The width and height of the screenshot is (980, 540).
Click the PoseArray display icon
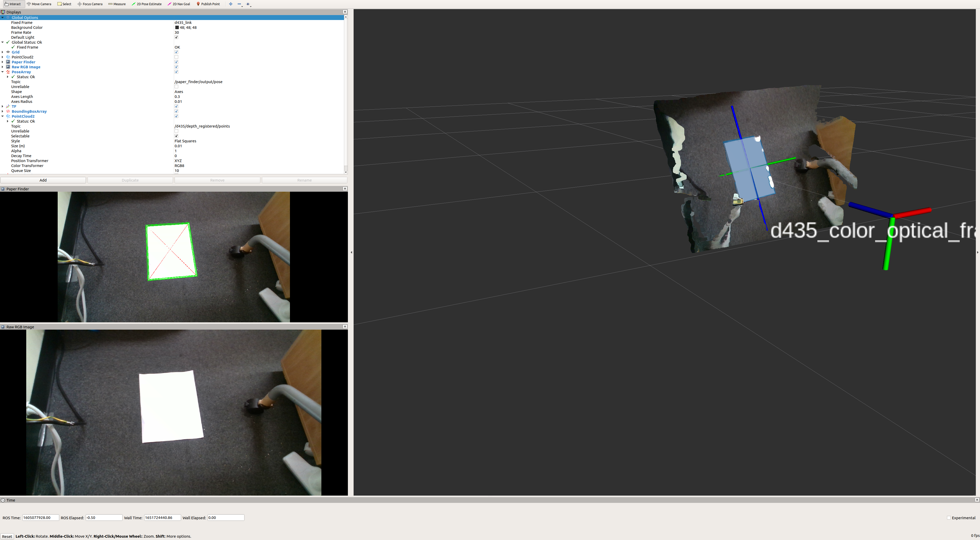point(8,72)
